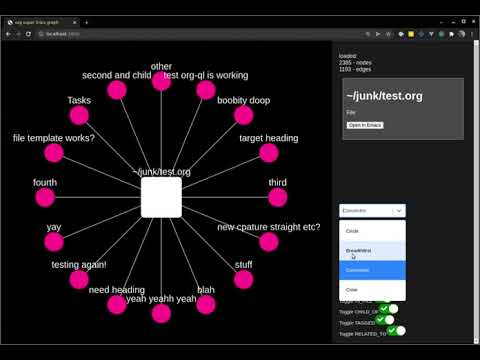
Task: Click the Open in Emacs button
Action: tap(365, 125)
